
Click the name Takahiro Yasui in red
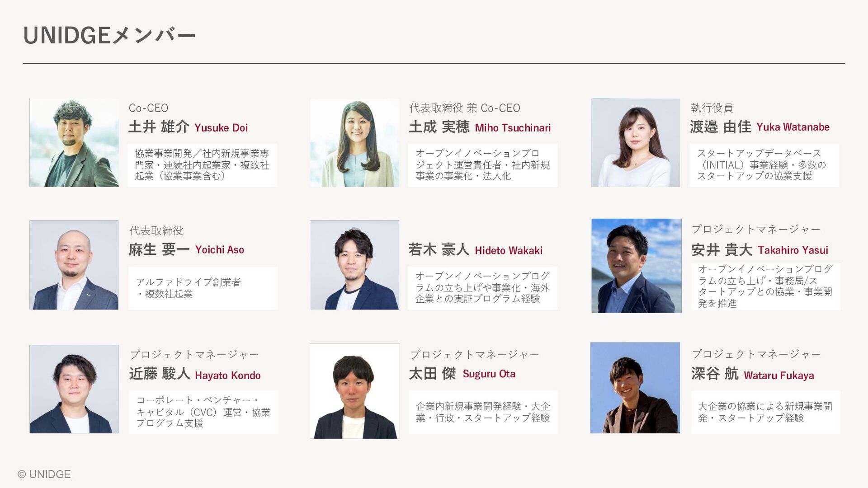[793, 250]
